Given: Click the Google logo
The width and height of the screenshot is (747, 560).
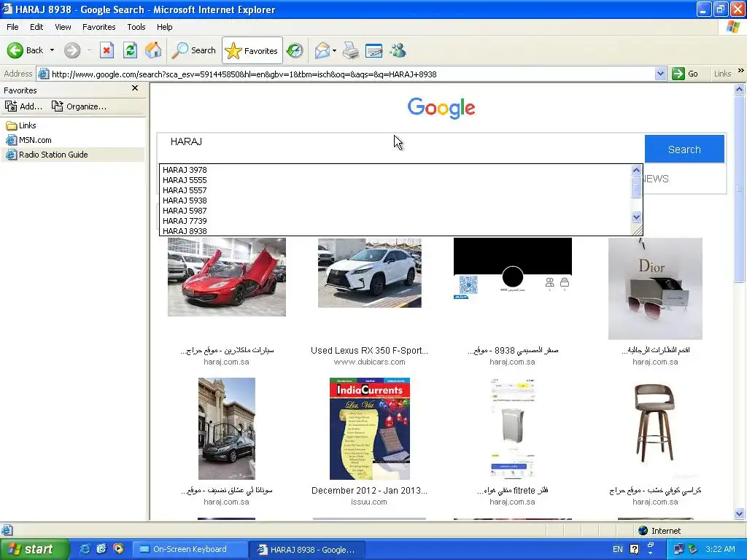Looking at the screenshot, I should [441, 108].
